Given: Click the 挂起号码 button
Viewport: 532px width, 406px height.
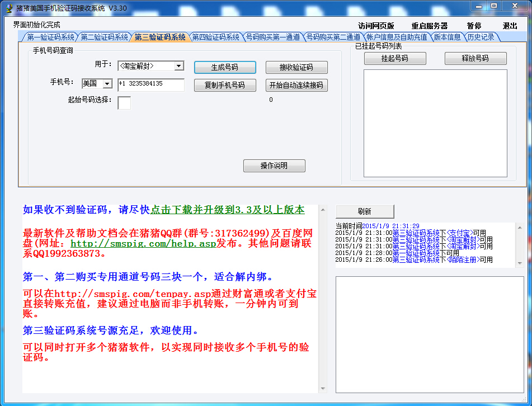Looking at the screenshot, I should pos(395,58).
